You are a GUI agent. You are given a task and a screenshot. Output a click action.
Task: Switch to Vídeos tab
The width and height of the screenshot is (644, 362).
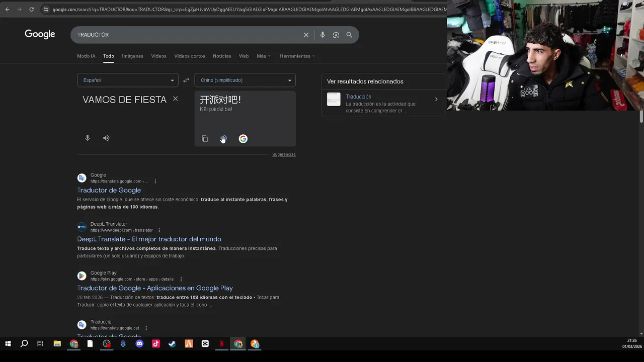click(x=158, y=56)
